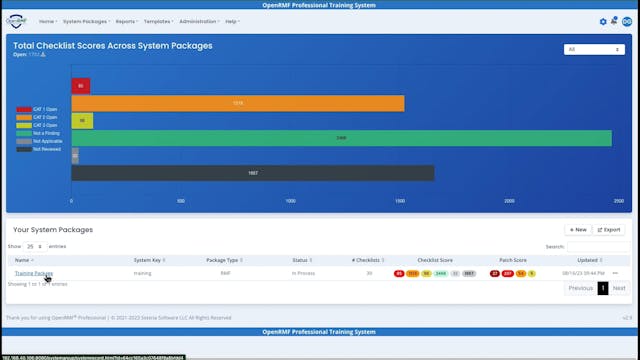The height and width of the screenshot is (360, 640).
Task: Sort table by Updated column
Action: (590, 260)
